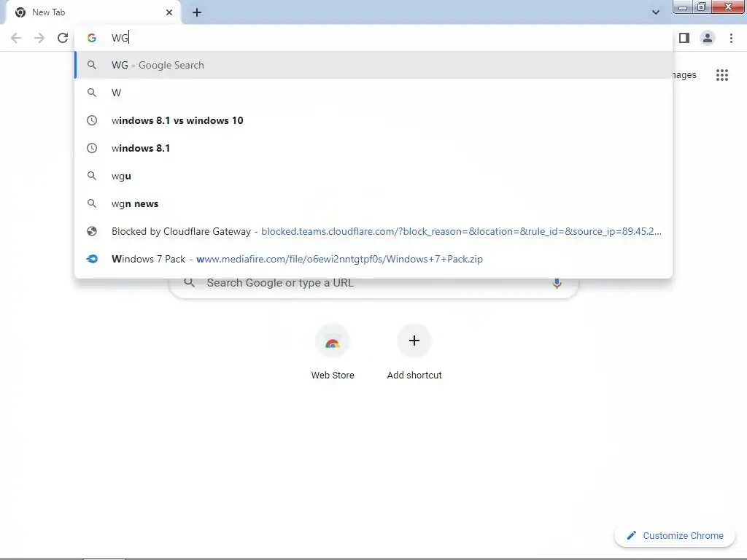Close the New Tab tab

point(169,12)
